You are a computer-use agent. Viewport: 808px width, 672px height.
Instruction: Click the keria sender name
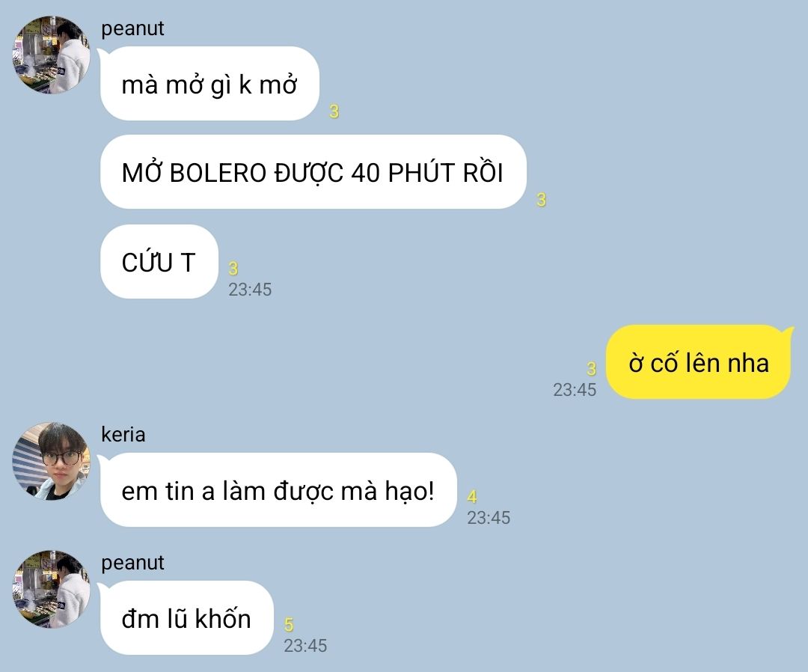(123, 435)
